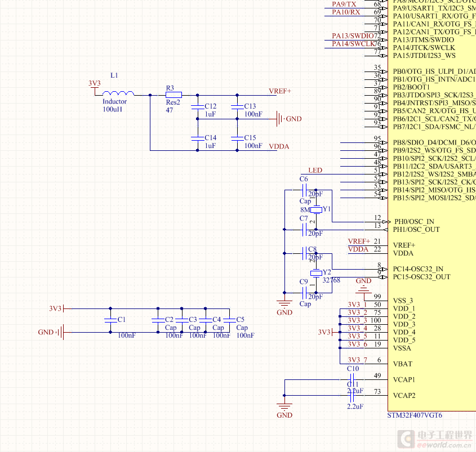The width and height of the screenshot is (476, 452).
Task: Select the STM32F407VGT6 part name
Action: (x=415, y=415)
